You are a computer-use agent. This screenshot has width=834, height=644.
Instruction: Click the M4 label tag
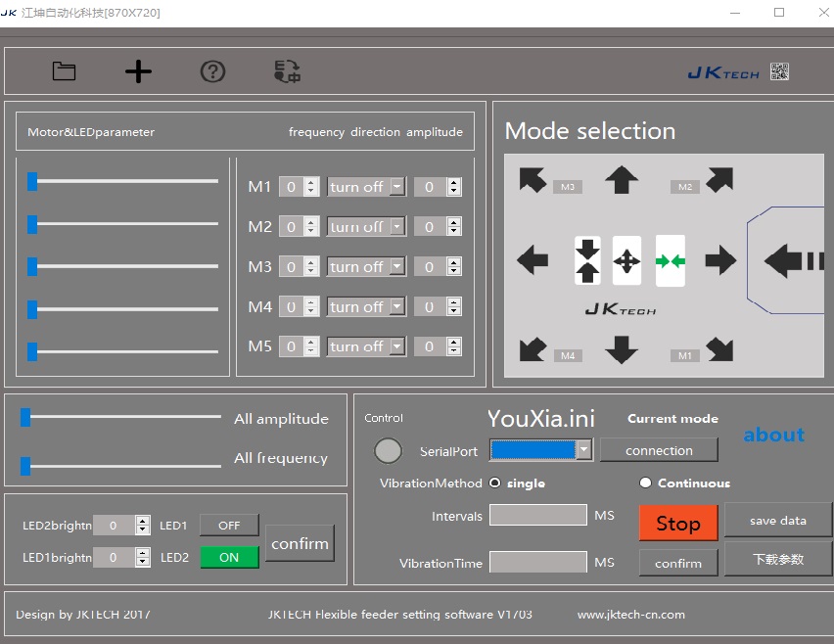pyautogui.click(x=568, y=356)
